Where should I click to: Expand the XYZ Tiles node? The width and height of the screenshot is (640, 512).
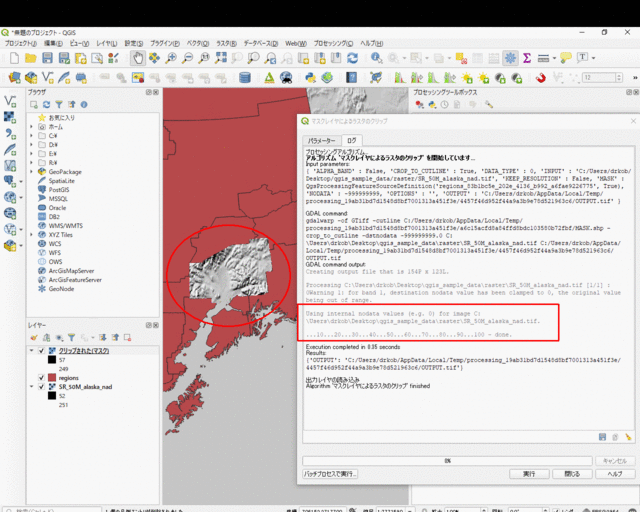point(31,234)
